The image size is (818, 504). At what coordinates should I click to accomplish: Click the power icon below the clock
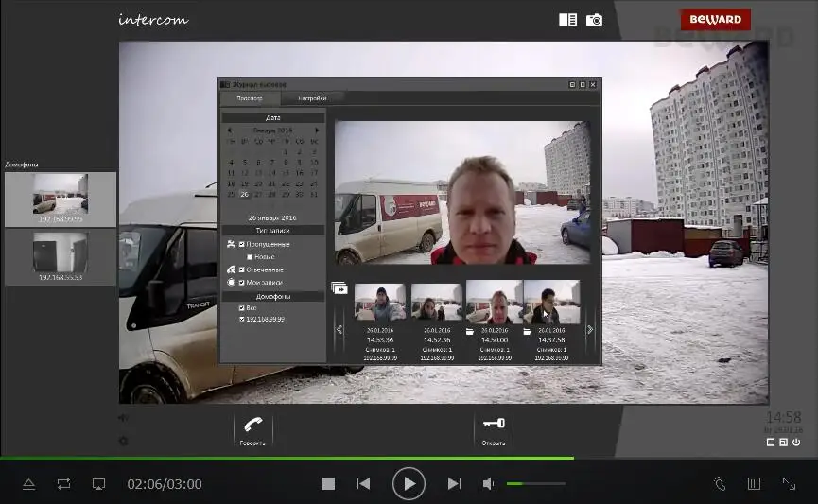click(x=796, y=442)
